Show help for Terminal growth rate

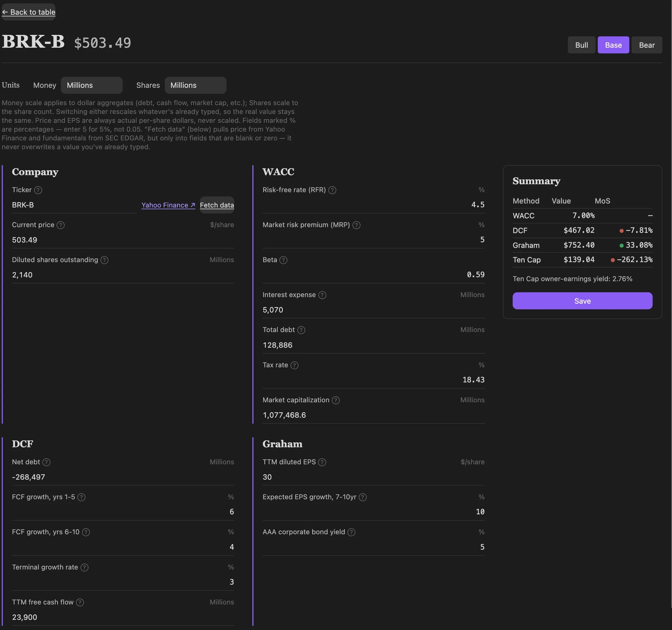click(85, 567)
